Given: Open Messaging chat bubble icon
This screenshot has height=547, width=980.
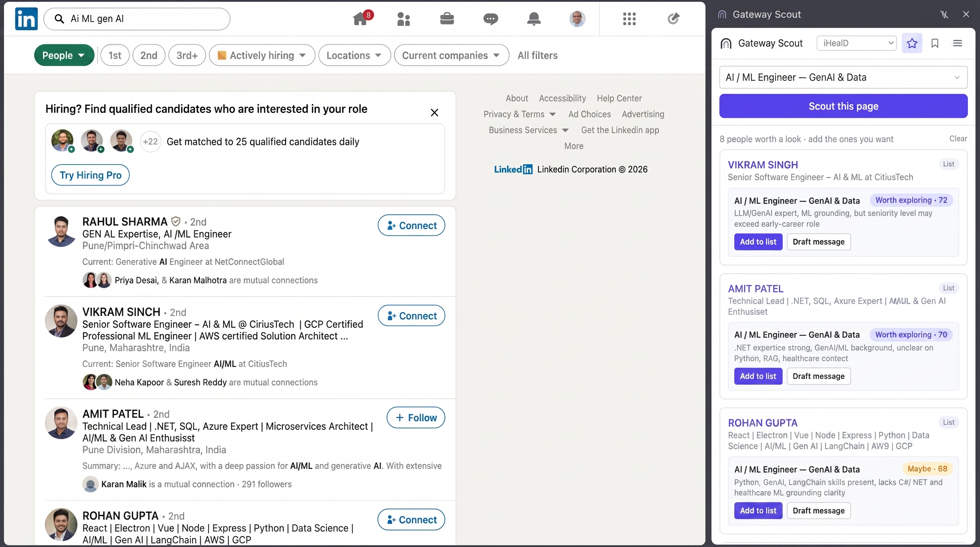Looking at the screenshot, I should coord(490,19).
